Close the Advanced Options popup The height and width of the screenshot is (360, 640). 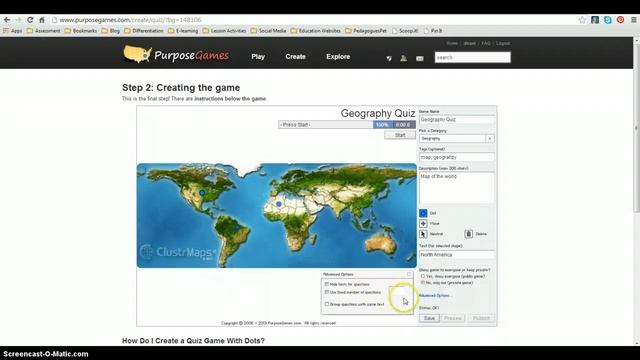[409, 274]
